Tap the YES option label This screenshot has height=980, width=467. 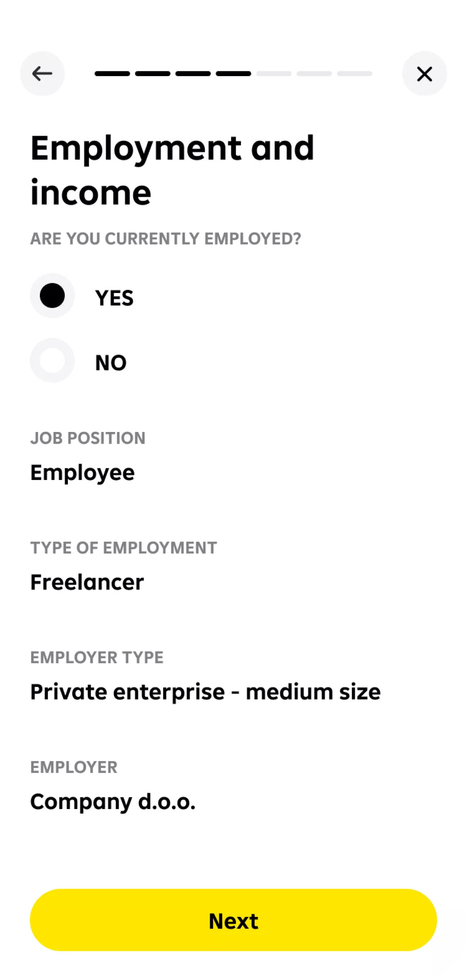click(x=114, y=298)
